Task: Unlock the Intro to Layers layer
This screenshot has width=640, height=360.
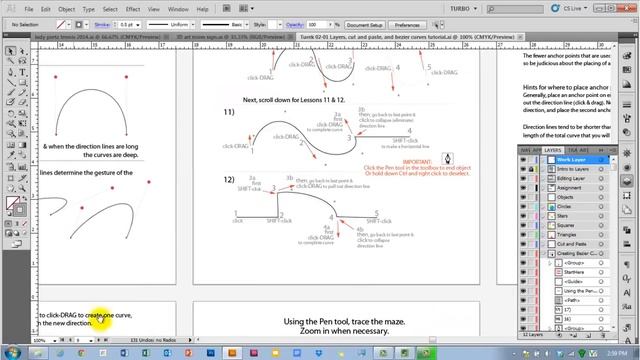Action: (531, 169)
